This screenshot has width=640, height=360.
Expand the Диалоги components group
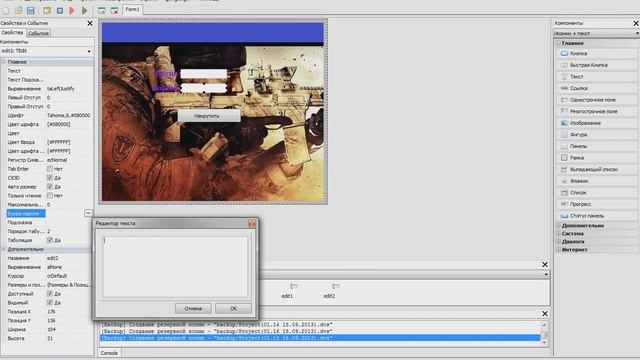(558, 242)
